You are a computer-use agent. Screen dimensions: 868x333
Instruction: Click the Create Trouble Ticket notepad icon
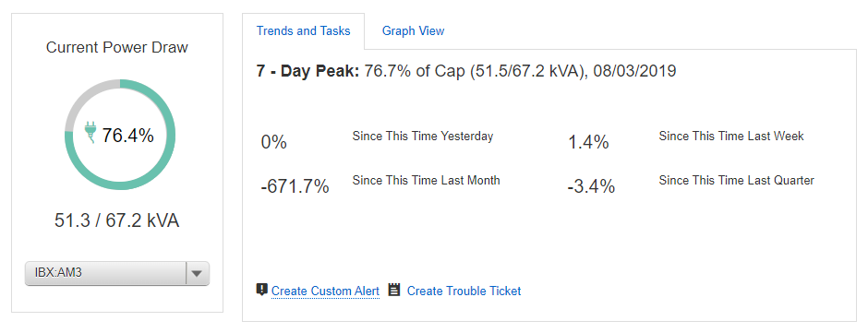pyautogui.click(x=394, y=290)
